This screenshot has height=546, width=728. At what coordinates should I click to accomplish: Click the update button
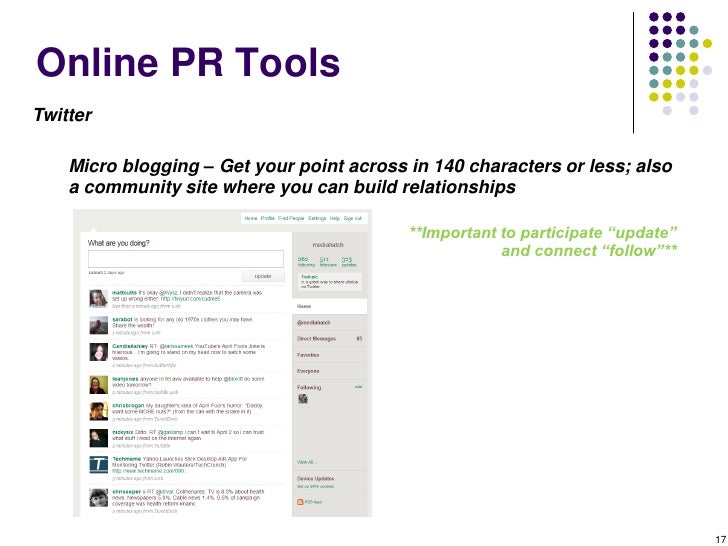pos(263,276)
